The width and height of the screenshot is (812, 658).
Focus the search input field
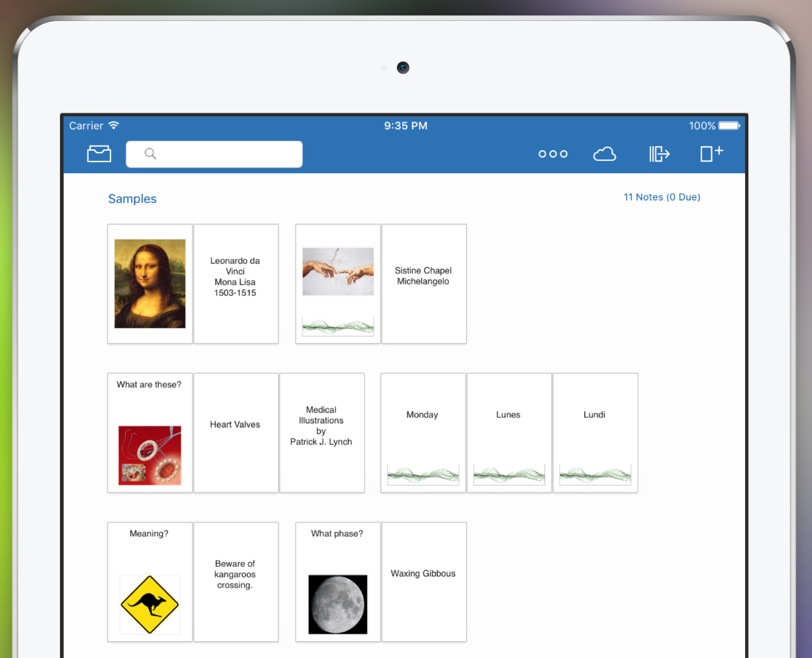pyautogui.click(x=214, y=154)
